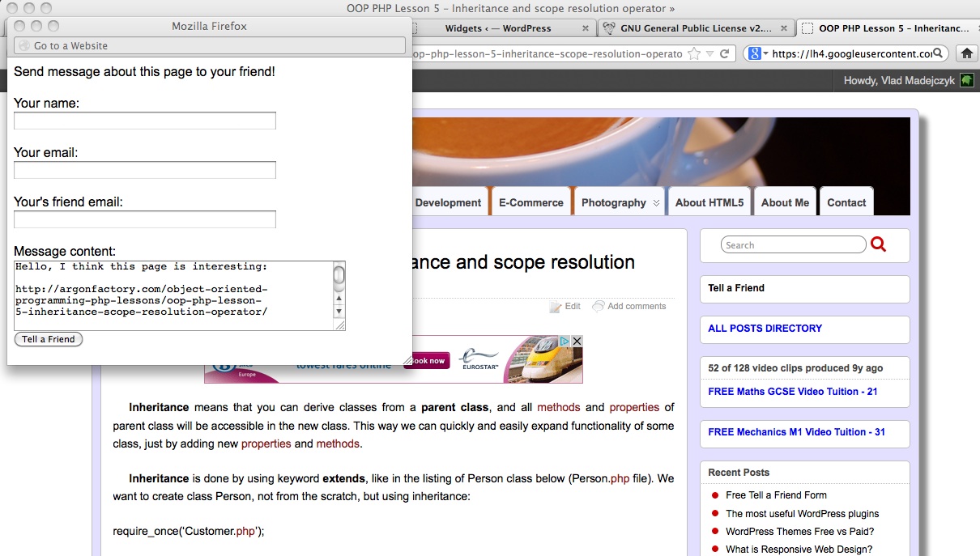Click the red search magnifier icon
980x556 pixels.
click(878, 244)
